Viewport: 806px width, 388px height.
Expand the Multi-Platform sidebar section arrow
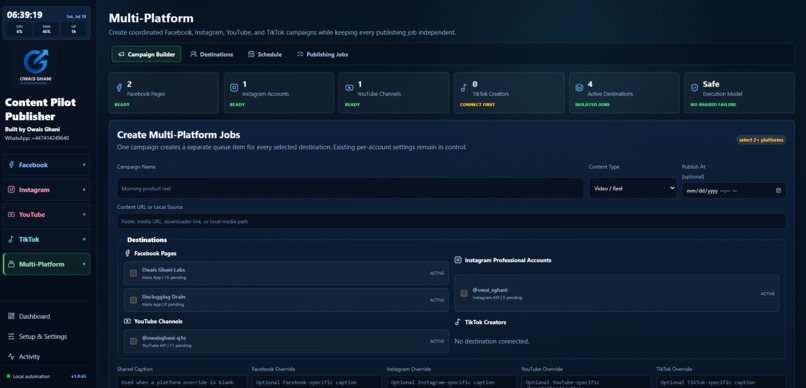tap(84, 264)
